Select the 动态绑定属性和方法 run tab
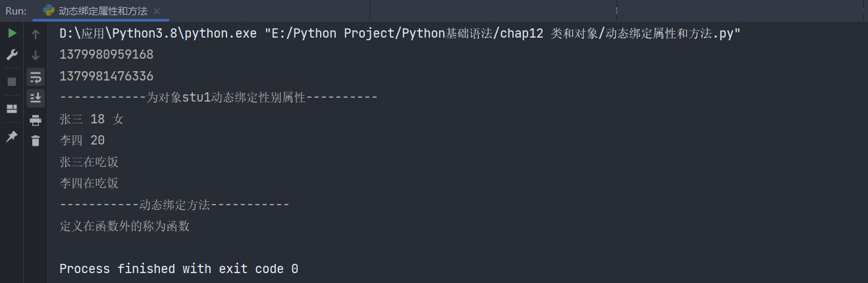 pyautogui.click(x=96, y=11)
